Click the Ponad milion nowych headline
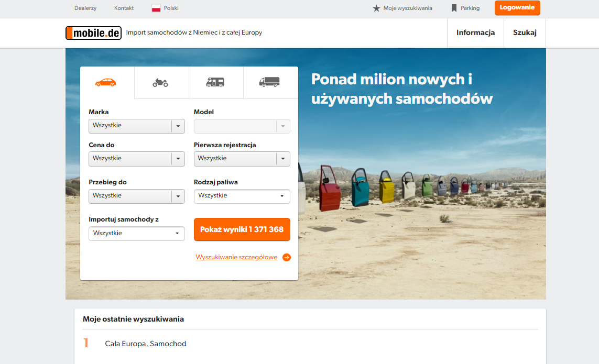The width and height of the screenshot is (599, 364). (x=402, y=89)
